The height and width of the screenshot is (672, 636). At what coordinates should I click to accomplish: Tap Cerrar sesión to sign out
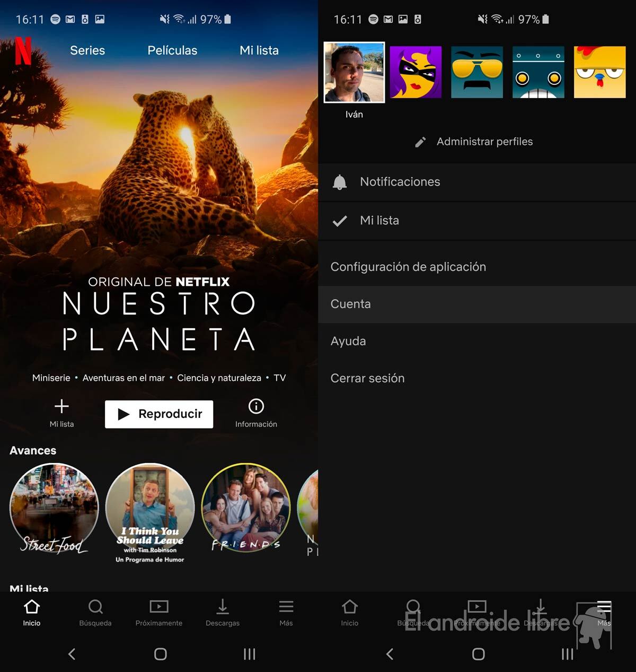(x=367, y=378)
